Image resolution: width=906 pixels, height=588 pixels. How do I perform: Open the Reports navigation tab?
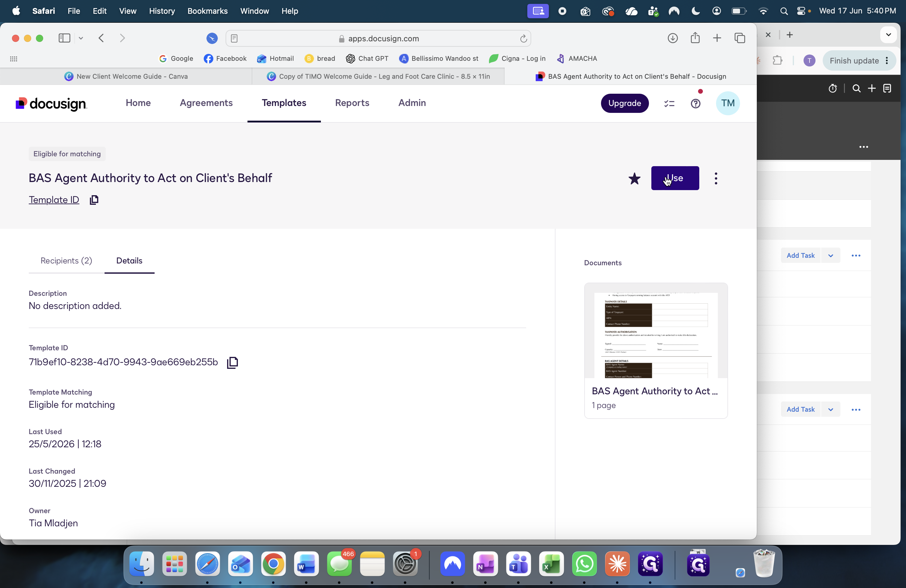pyautogui.click(x=352, y=103)
